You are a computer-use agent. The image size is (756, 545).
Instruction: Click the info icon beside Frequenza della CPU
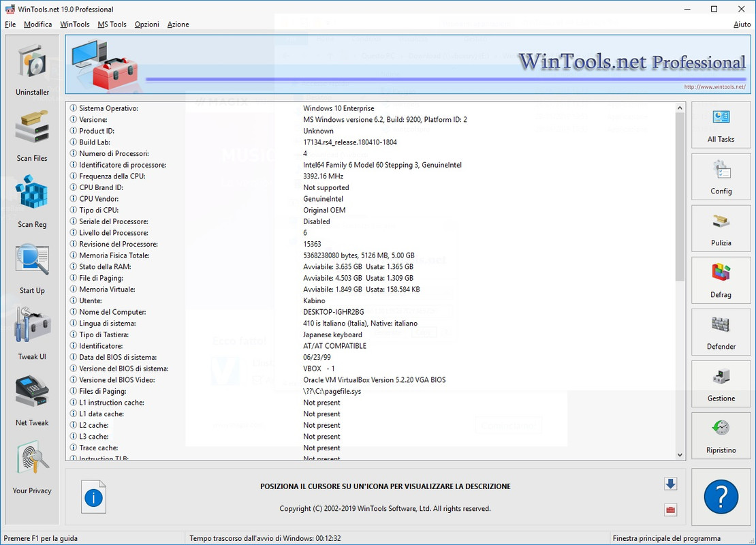click(74, 176)
